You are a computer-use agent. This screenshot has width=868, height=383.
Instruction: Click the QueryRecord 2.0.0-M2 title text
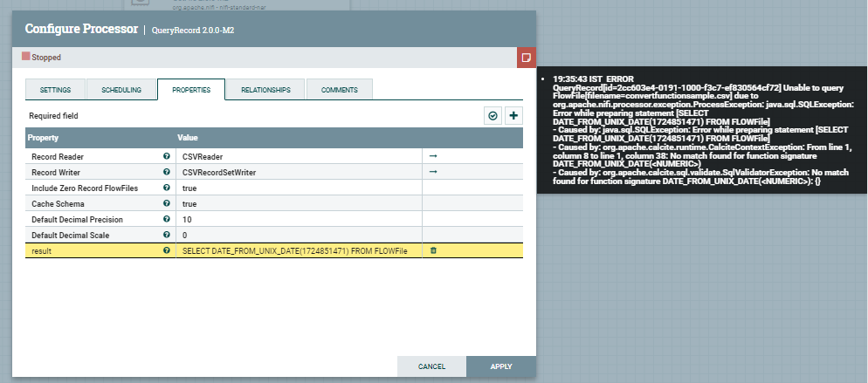coord(193,31)
